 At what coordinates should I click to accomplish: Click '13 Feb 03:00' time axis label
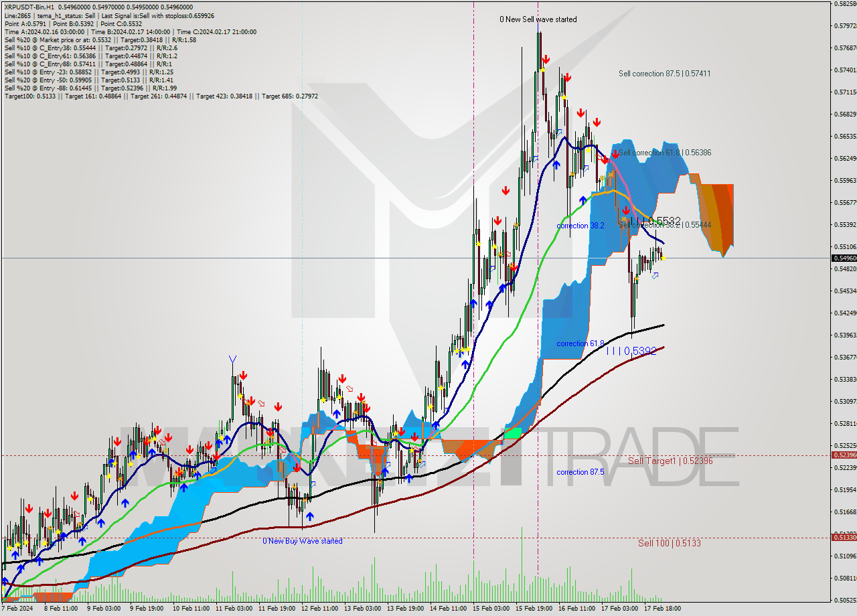(x=362, y=609)
